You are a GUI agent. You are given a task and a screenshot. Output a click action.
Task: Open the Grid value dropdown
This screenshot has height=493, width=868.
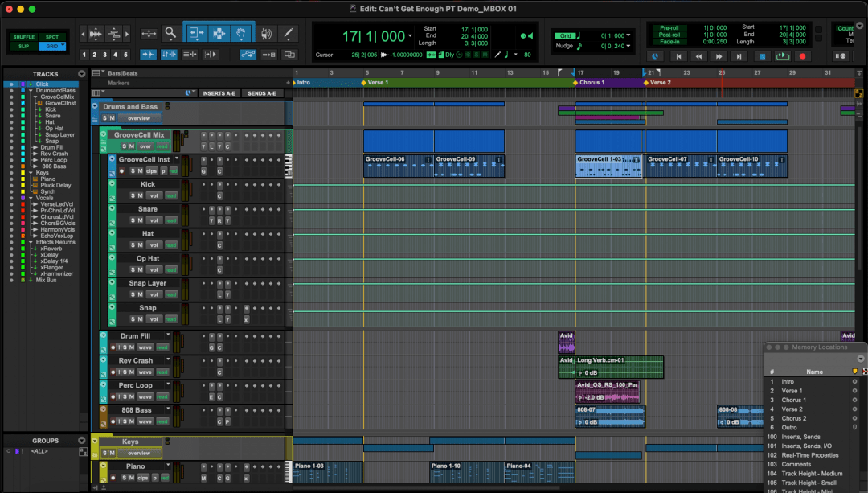628,35
